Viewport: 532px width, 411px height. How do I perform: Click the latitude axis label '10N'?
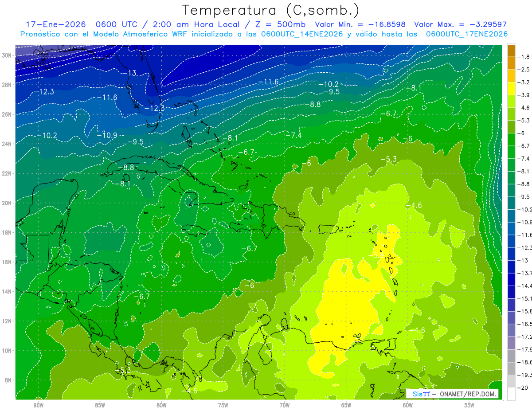[x=7, y=351]
